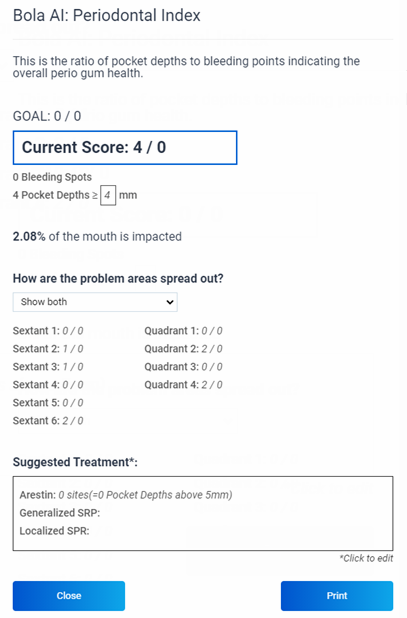Select the Current Score box
The width and height of the screenshot is (407, 618).
pos(125,147)
